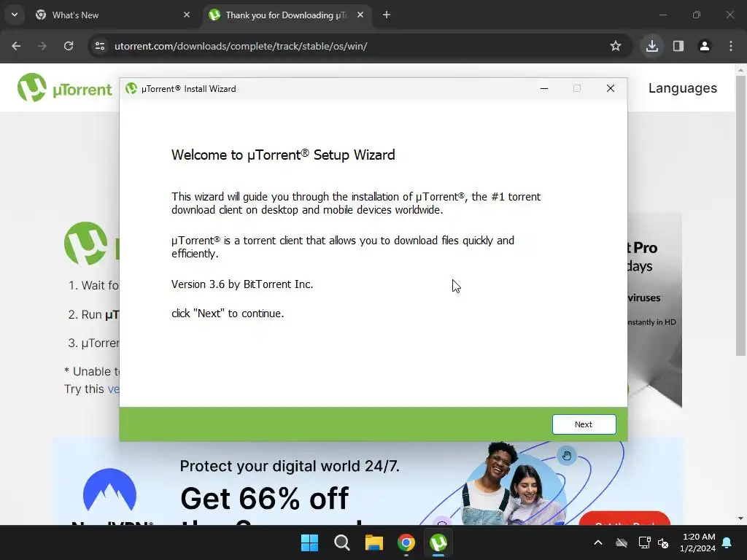The height and width of the screenshot is (560, 747).
Task: Minimize the µTorrent Install Wizard
Action: click(x=544, y=88)
